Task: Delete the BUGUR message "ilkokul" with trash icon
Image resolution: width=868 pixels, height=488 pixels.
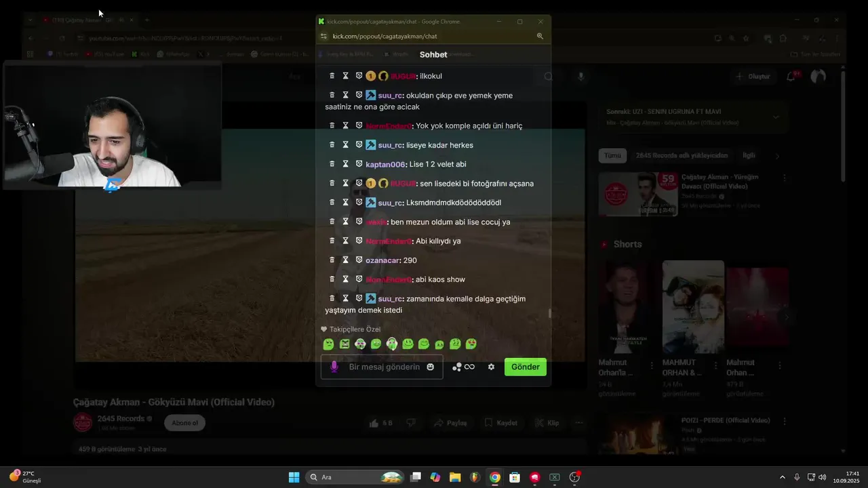Action: pyautogui.click(x=332, y=76)
